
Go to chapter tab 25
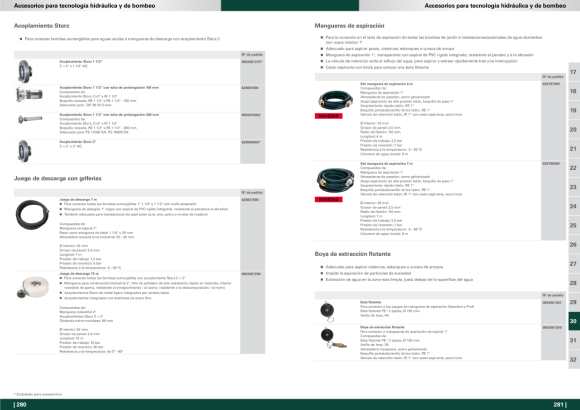point(574,225)
